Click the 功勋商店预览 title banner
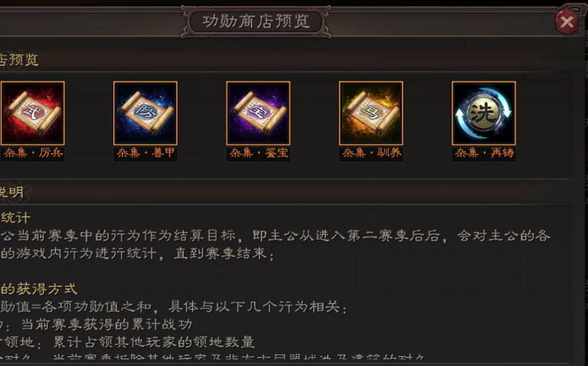Image resolution: width=588 pixels, height=366 pixels. point(256,22)
